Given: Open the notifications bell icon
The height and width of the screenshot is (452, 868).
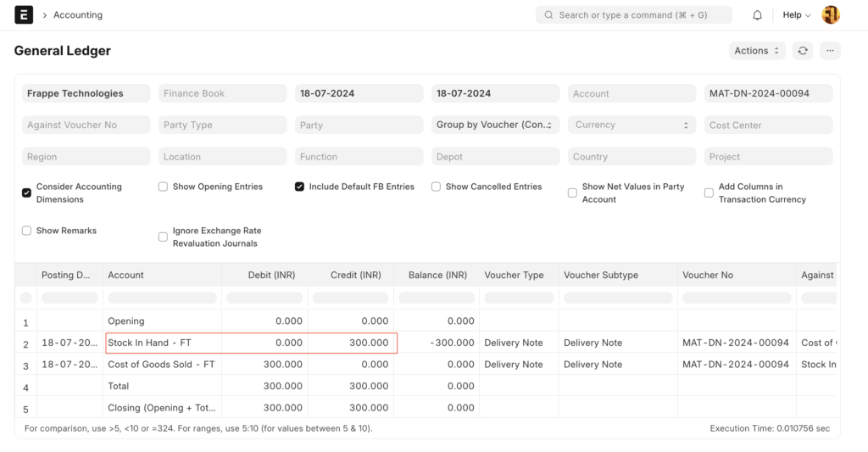Looking at the screenshot, I should [757, 15].
